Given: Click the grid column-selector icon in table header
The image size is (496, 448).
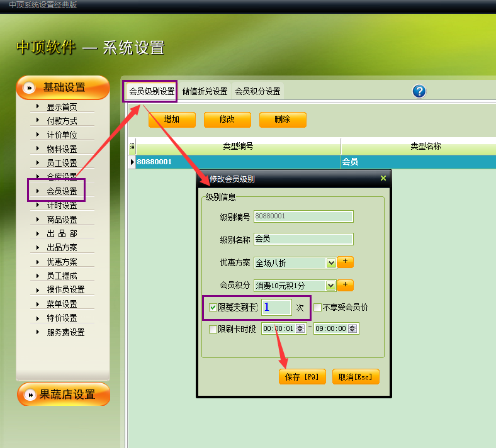Looking at the screenshot, I should click(x=132, y=147).
